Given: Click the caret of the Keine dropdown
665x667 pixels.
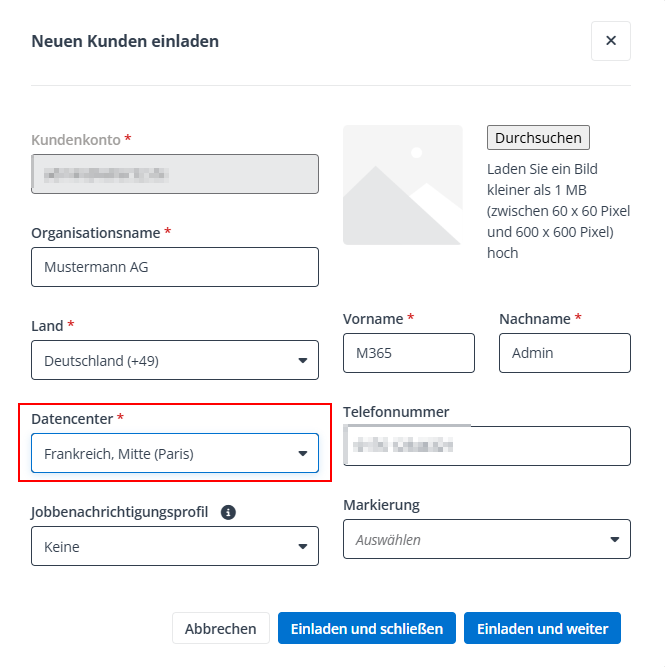Looking at the screenshot, I should pos(303,546).
